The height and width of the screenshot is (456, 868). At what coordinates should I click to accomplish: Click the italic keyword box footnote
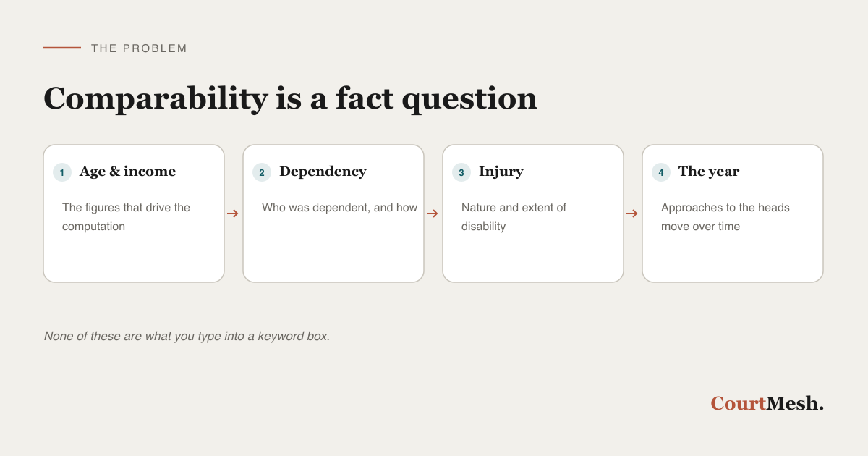click(187, 337)
